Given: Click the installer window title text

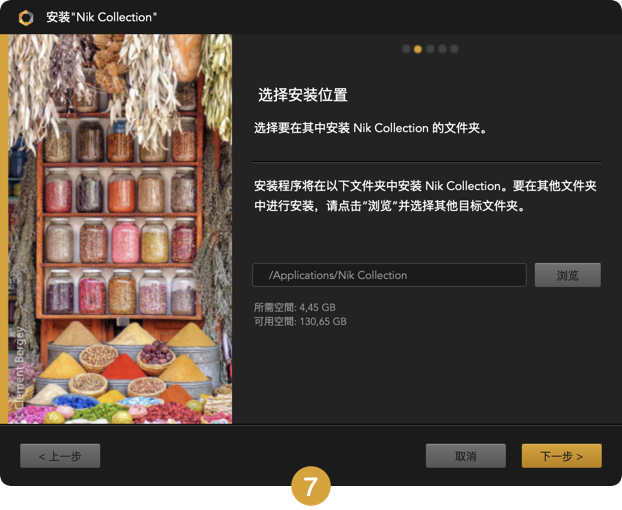Looking at the screenshot, I should pos(102,17).
